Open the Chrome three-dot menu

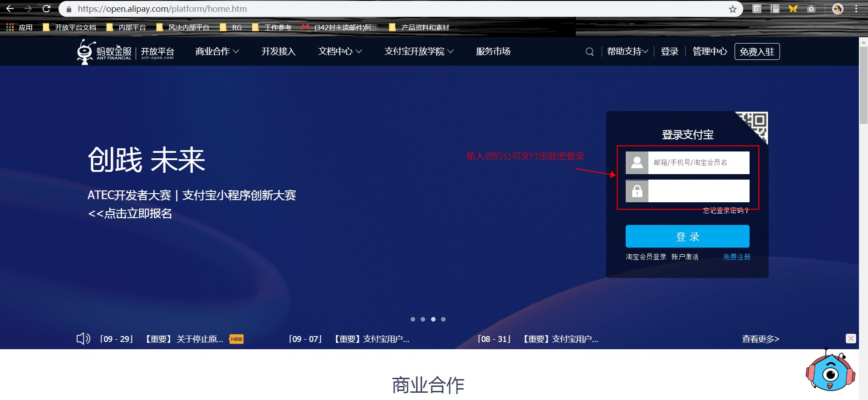[856, 9]
